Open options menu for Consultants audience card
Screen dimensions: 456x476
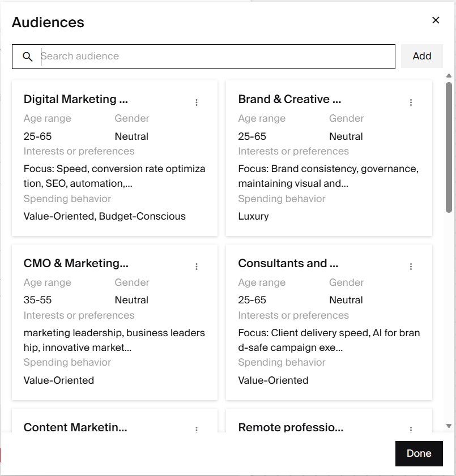411,267
